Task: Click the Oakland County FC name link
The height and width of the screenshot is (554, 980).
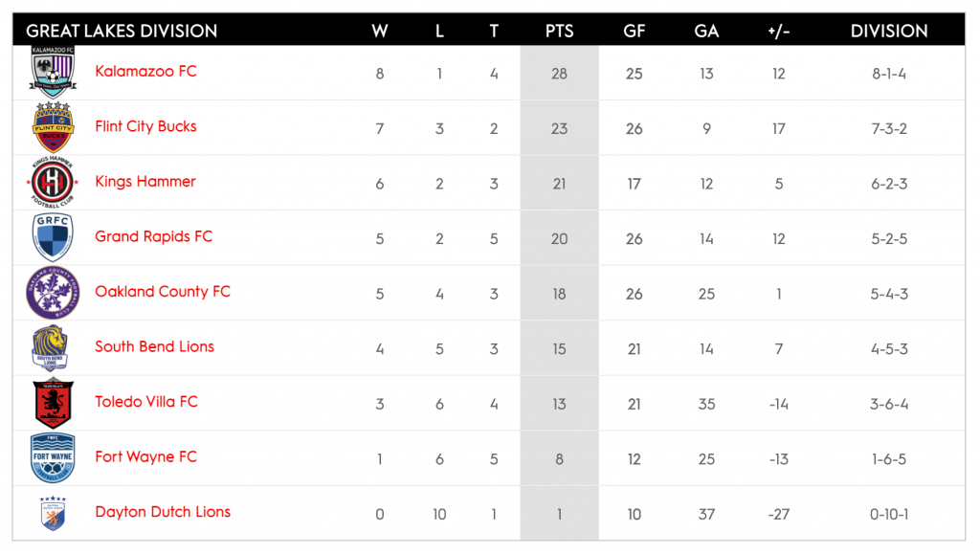Action: (x=163, y=292)
